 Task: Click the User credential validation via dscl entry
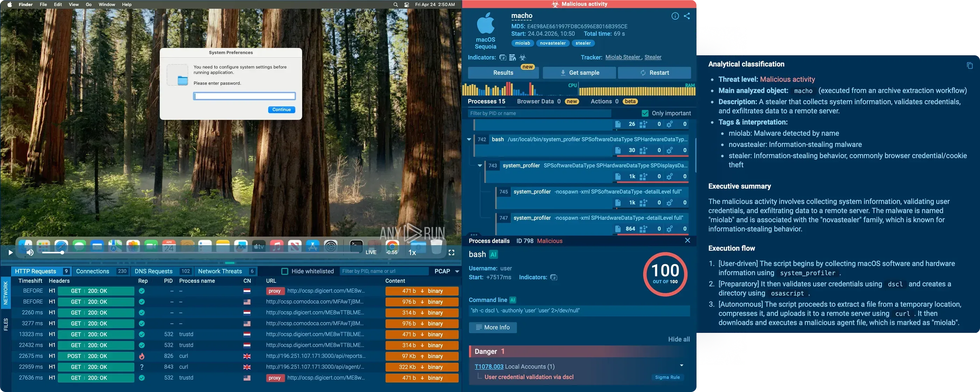[x=529, y=377]
